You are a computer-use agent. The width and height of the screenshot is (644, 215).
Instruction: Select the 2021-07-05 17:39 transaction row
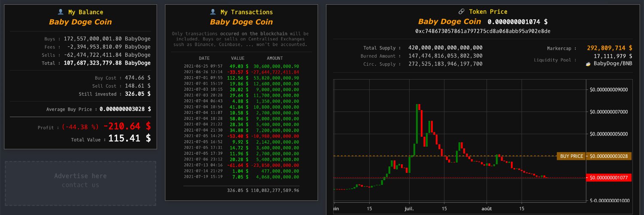pos(241,153)
